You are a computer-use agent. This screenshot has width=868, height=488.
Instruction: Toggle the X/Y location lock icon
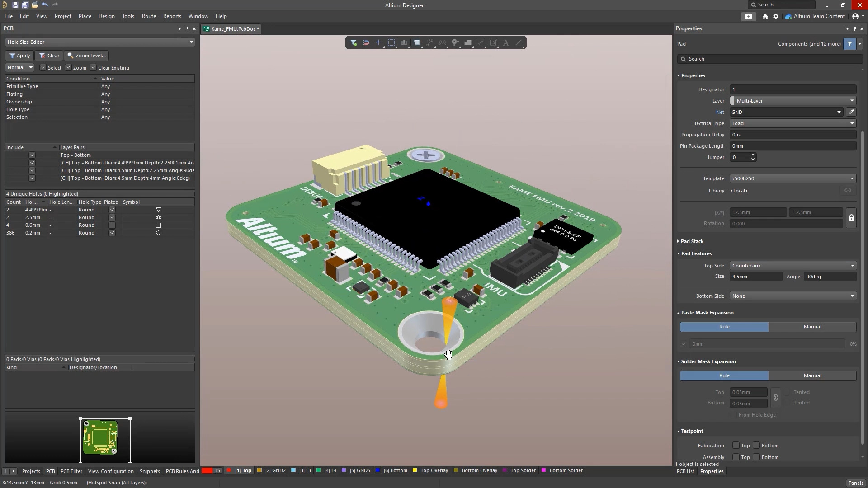pos(851,218)
